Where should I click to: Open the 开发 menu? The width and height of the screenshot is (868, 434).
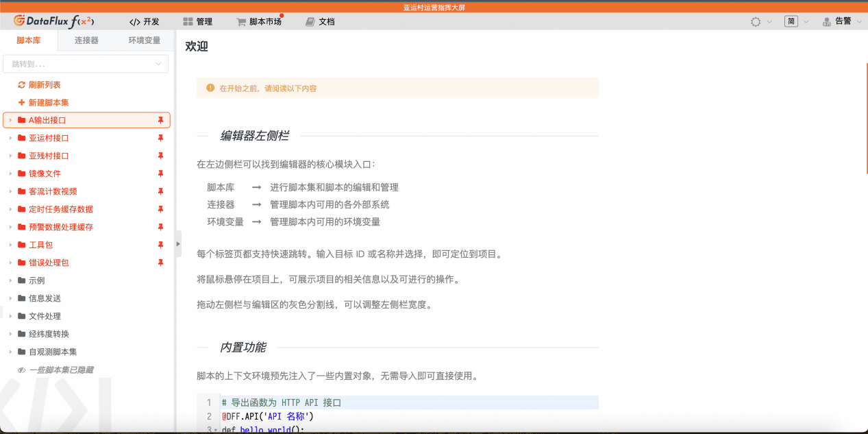[x=144, y=22]
